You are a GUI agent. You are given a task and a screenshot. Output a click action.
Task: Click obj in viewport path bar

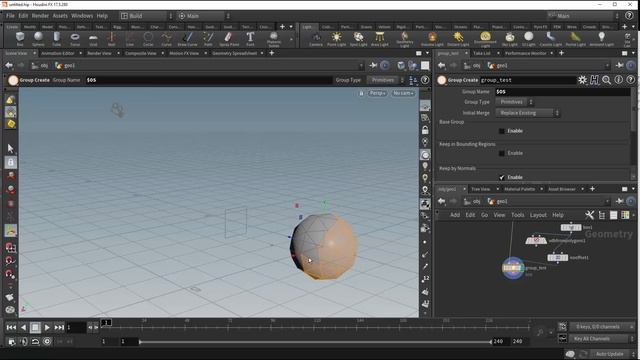coord(40,65)
